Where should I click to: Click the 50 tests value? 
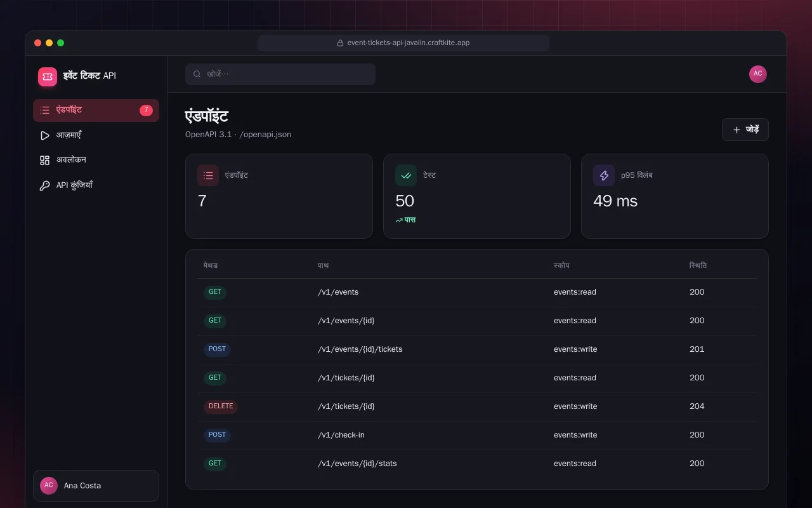(405, 201)
